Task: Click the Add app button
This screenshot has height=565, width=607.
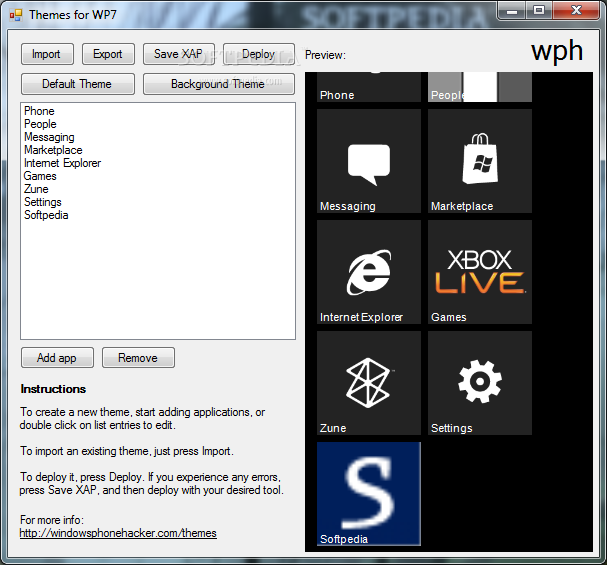Action: pos(57,358)
